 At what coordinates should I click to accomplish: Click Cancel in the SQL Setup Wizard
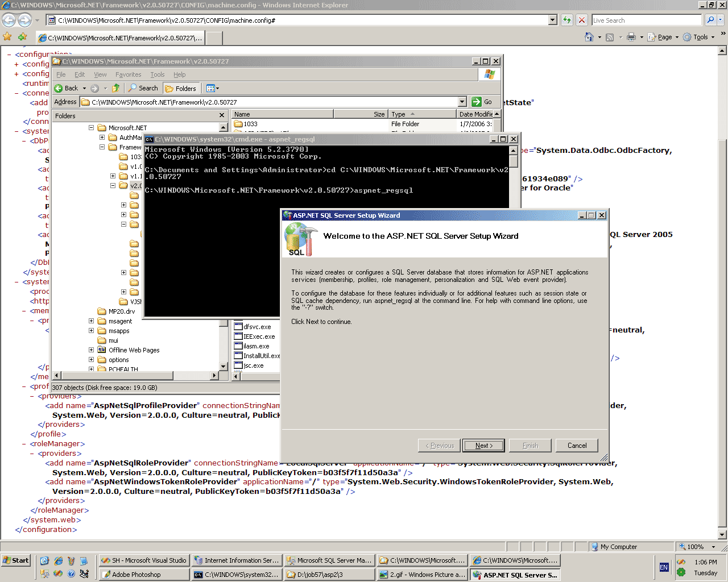click(x=577, y=446)
